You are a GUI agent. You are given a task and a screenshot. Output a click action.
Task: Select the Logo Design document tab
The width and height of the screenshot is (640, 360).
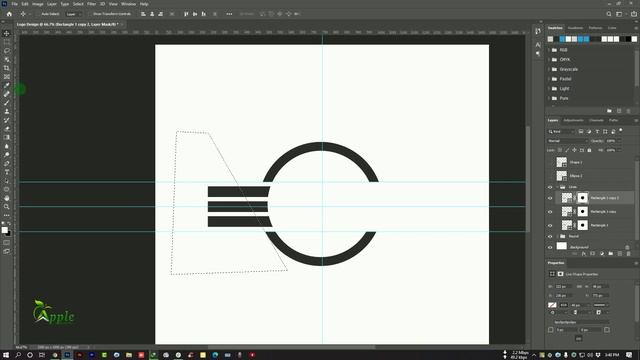click(x=67, y=24)
